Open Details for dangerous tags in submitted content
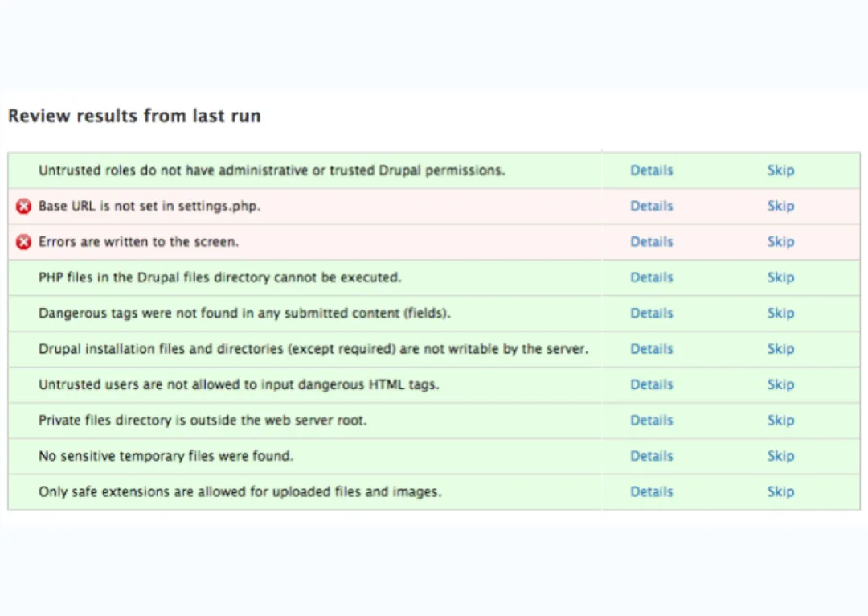868x616 pixels. click(x=651, y=313)
